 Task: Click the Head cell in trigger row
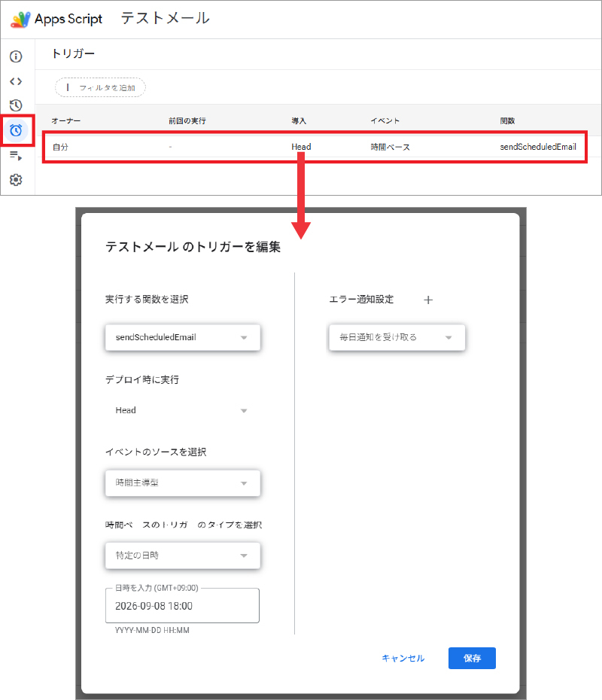(x=301, y=147)
